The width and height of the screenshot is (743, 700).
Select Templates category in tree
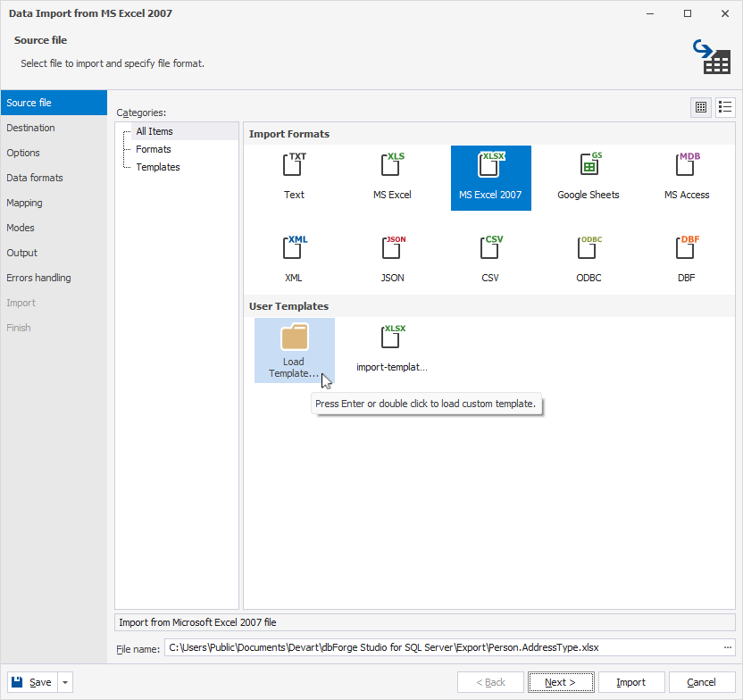pyautogui.click(x=158, y=167)
